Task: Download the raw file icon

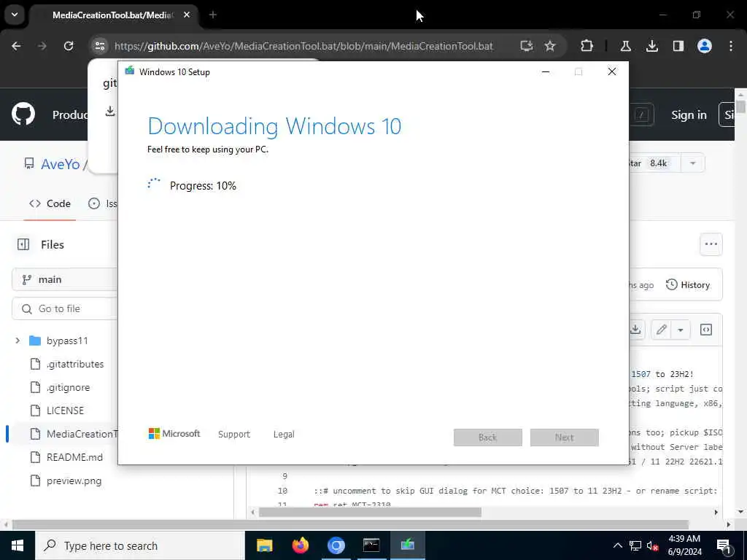Action: click(x=635, y=330)
